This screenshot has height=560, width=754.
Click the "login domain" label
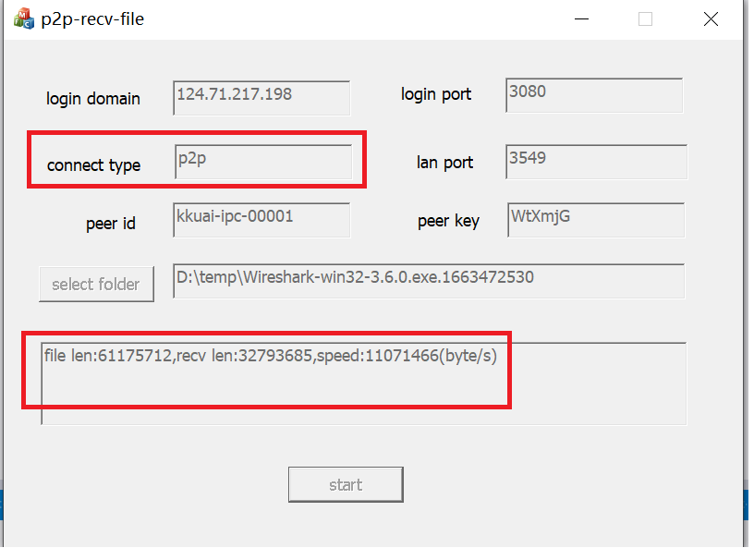(93, 99)
